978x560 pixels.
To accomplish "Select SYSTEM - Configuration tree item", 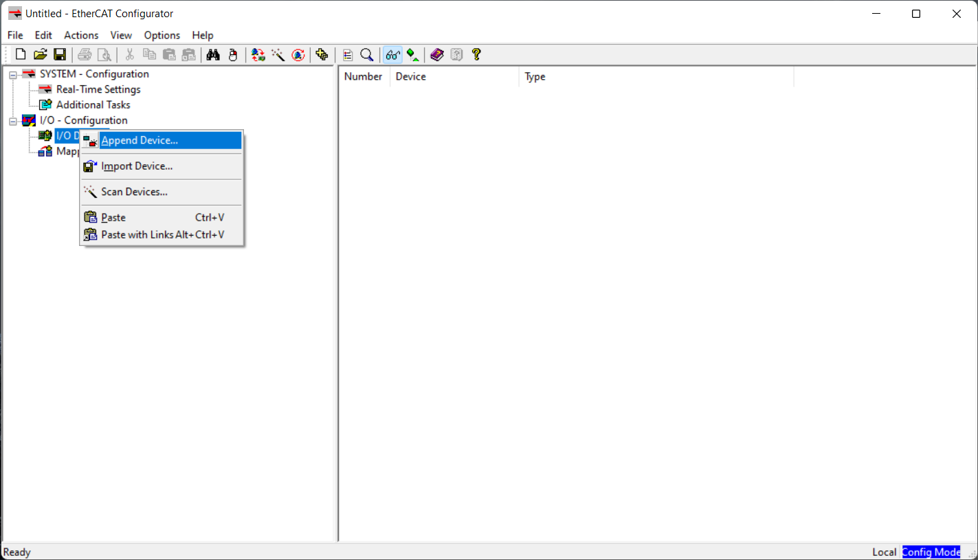I will coord(94,74).
